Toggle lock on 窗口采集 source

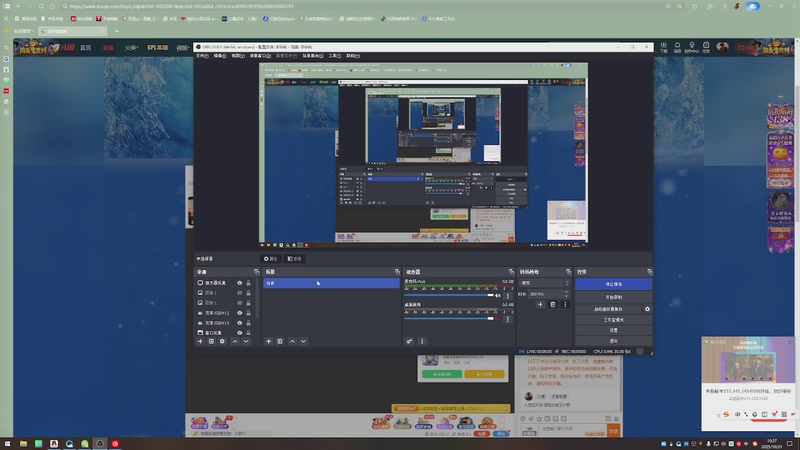click(x=248, y=333)
